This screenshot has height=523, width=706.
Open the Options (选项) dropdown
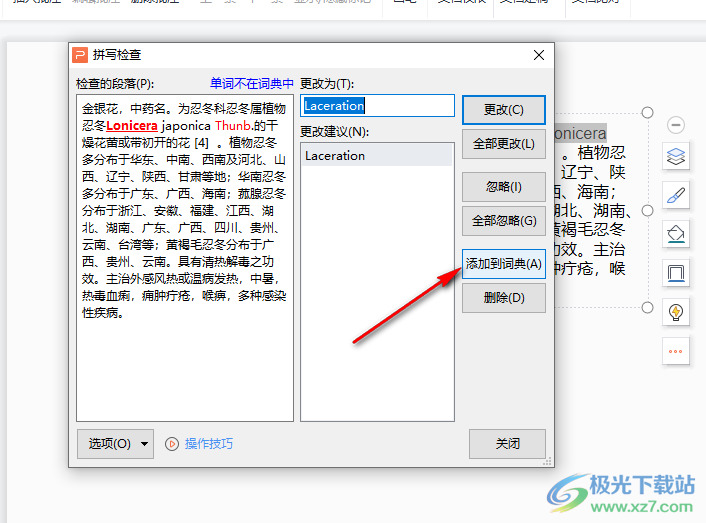click(115, 444)
